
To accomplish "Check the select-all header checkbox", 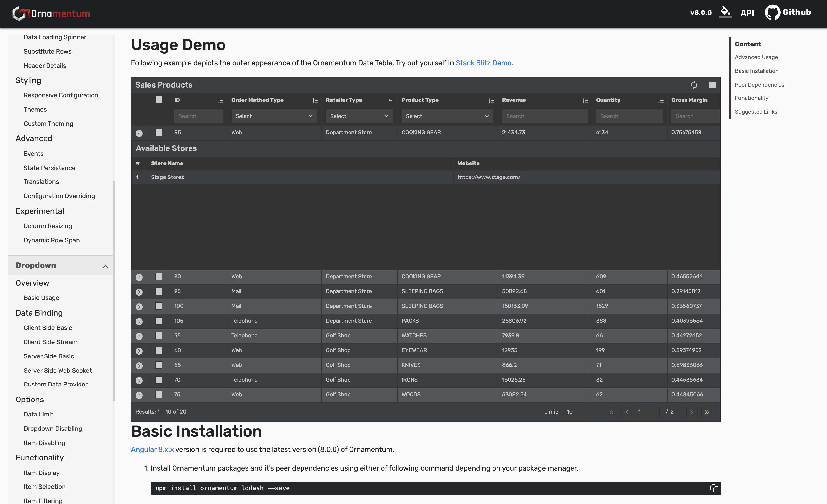I will coord(159,100).
